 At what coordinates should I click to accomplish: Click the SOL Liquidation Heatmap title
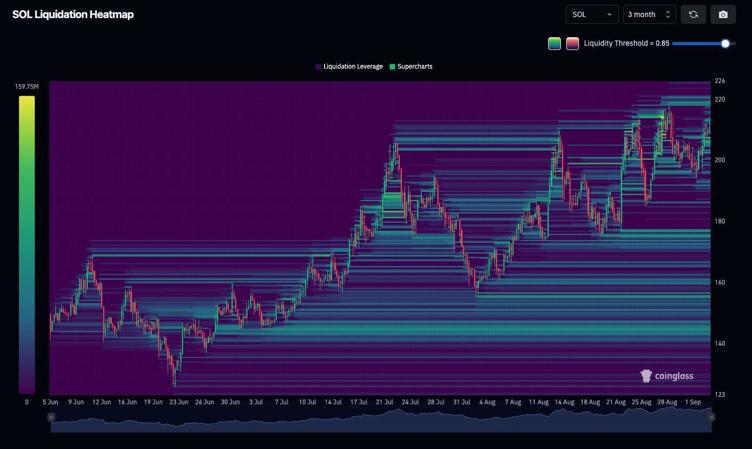point(73,15)
